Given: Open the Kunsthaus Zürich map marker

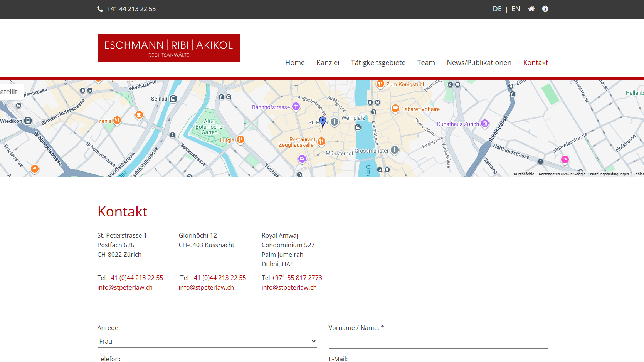Looking at the screenshot, I should pos(485,124).
